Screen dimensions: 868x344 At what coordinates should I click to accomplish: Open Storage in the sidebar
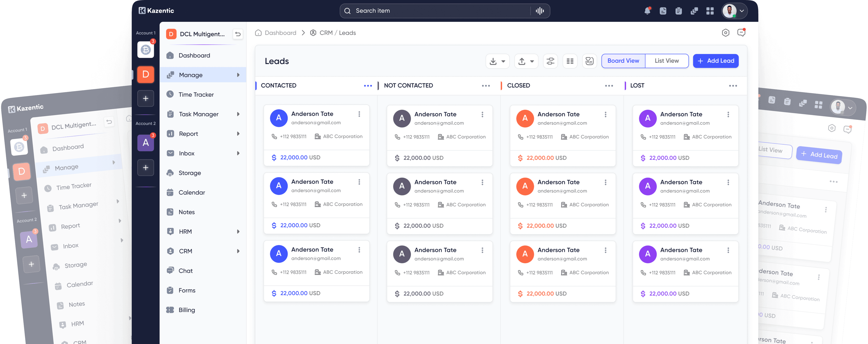pyautogui.click(x=203, y=173)
